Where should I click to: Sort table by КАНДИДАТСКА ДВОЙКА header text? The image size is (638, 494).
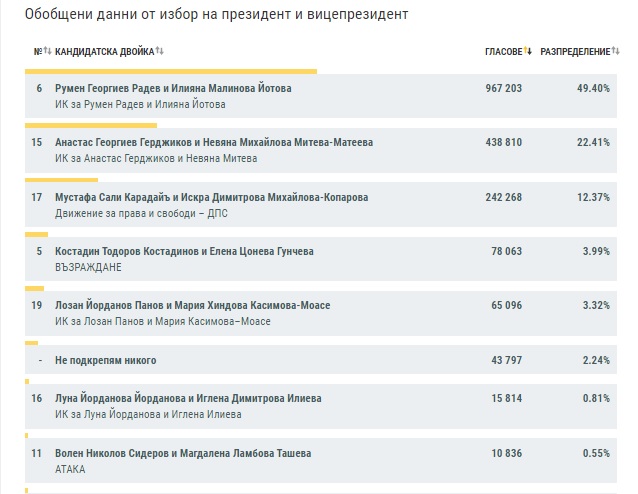coord(104,51)
